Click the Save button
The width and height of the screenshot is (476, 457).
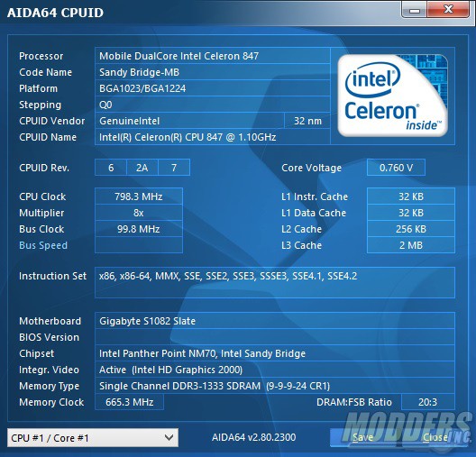[362, 437]
